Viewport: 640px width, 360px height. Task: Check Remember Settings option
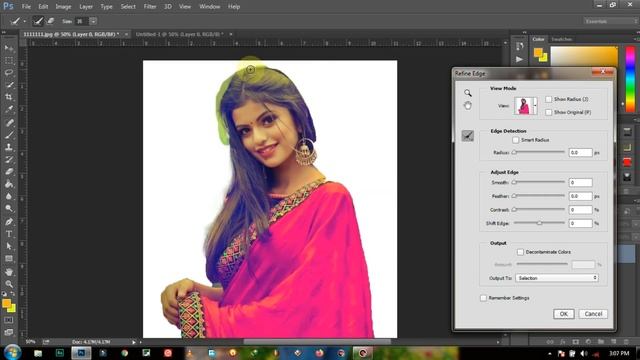pos(484,298)
